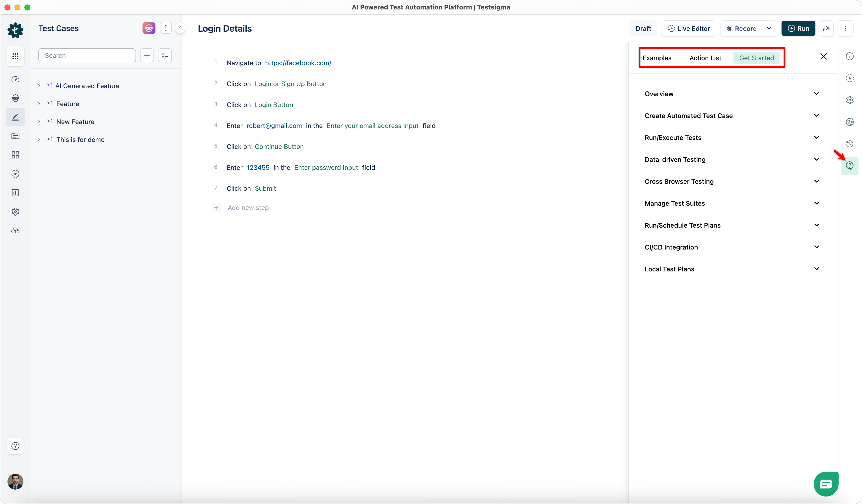Open the help icon in right rail

coord(849,166)
